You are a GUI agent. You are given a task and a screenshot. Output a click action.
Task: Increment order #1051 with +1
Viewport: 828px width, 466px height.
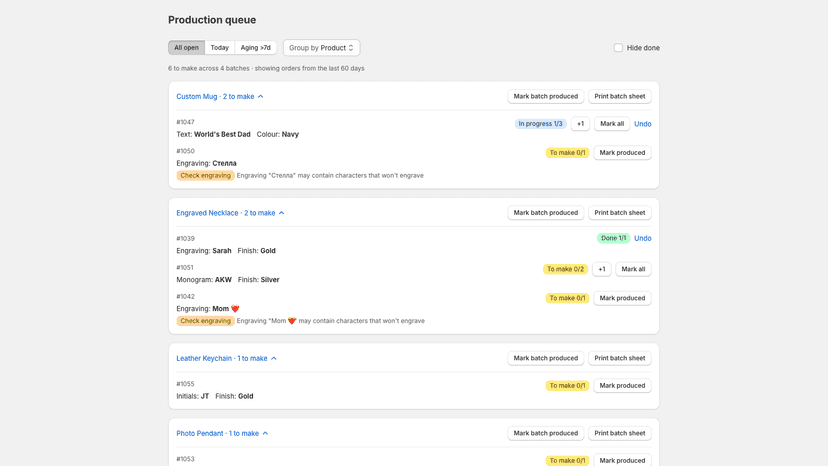point(601,269)
